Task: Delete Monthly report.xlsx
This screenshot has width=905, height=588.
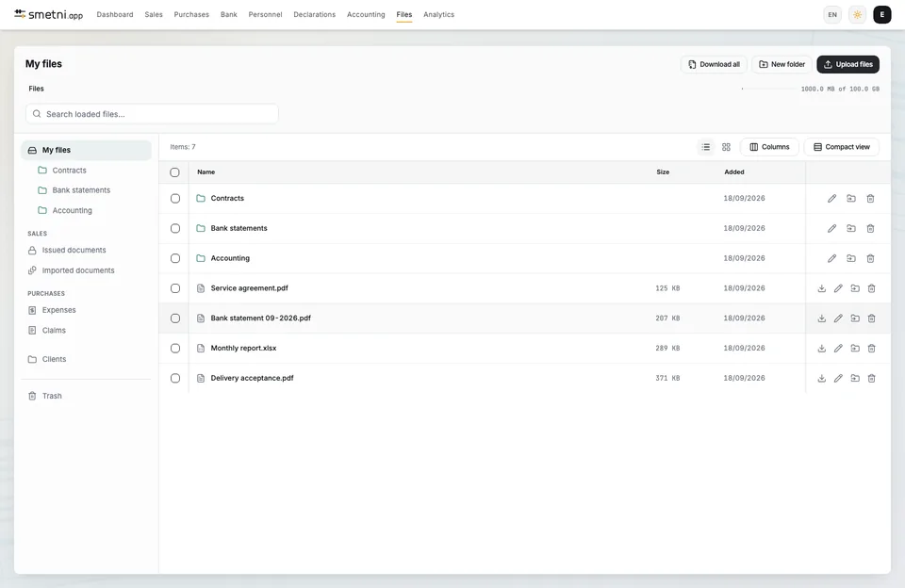Action: tap(871, 349)
